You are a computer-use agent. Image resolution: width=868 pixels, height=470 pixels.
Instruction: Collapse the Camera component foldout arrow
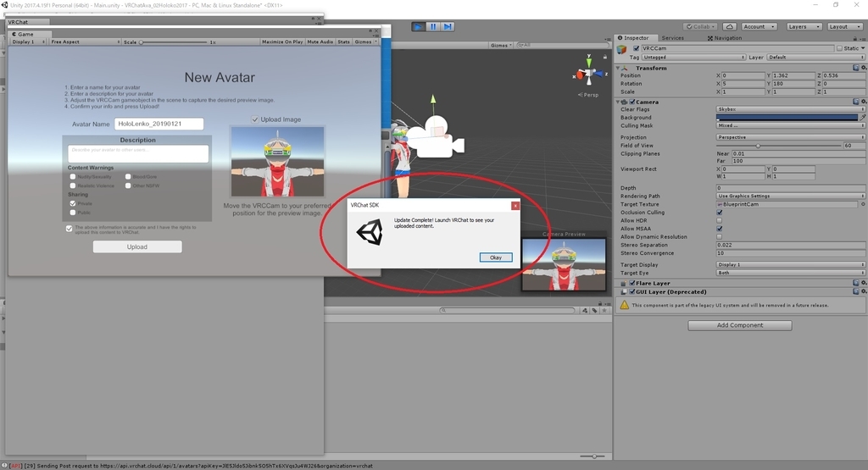coord(618,102)
